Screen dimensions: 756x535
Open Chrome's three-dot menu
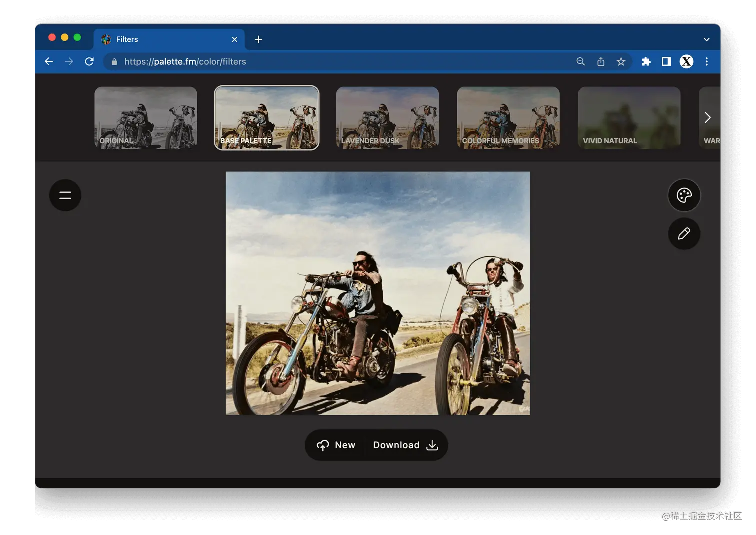click(706, 61)
